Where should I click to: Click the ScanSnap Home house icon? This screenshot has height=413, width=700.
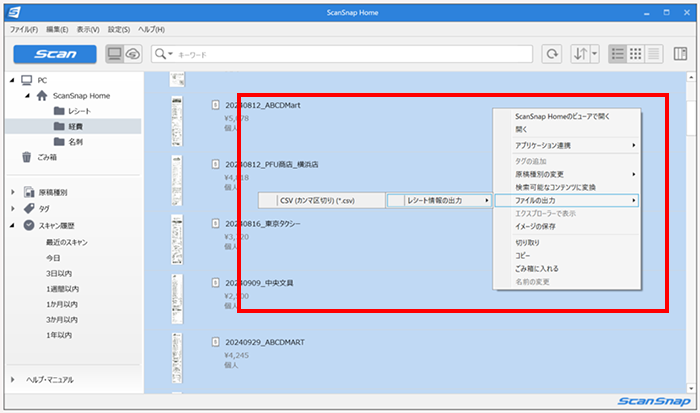click(41, 96)
